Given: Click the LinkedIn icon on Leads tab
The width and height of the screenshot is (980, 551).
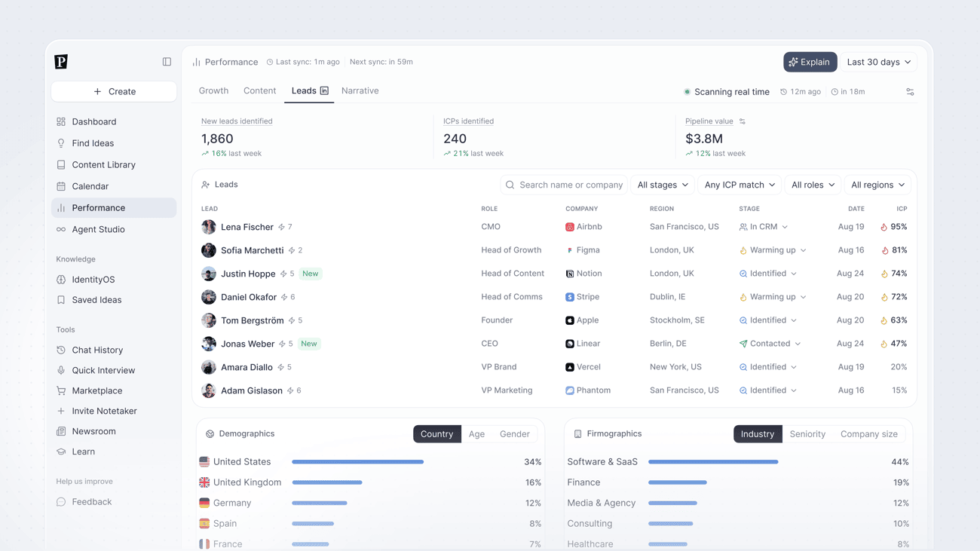Looking at the screenshot, I should pyautogui.click(x=324, y=90).
